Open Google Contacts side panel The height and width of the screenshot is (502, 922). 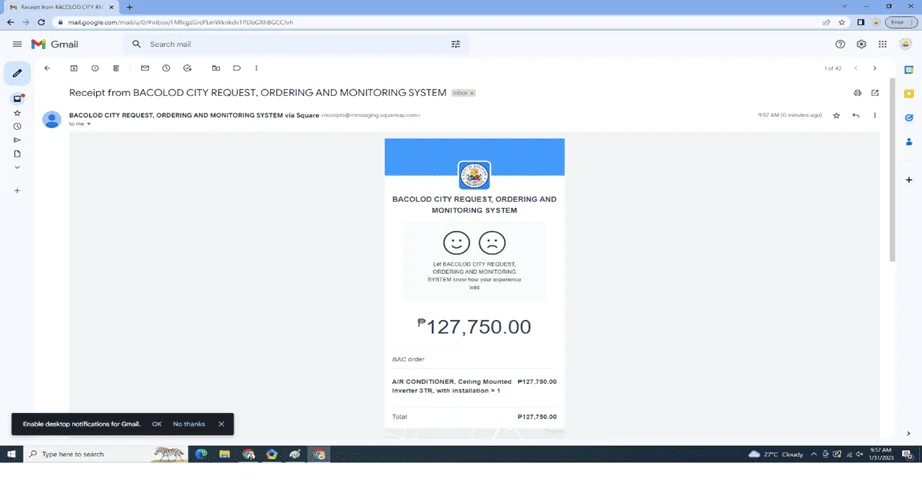point(909,142)
